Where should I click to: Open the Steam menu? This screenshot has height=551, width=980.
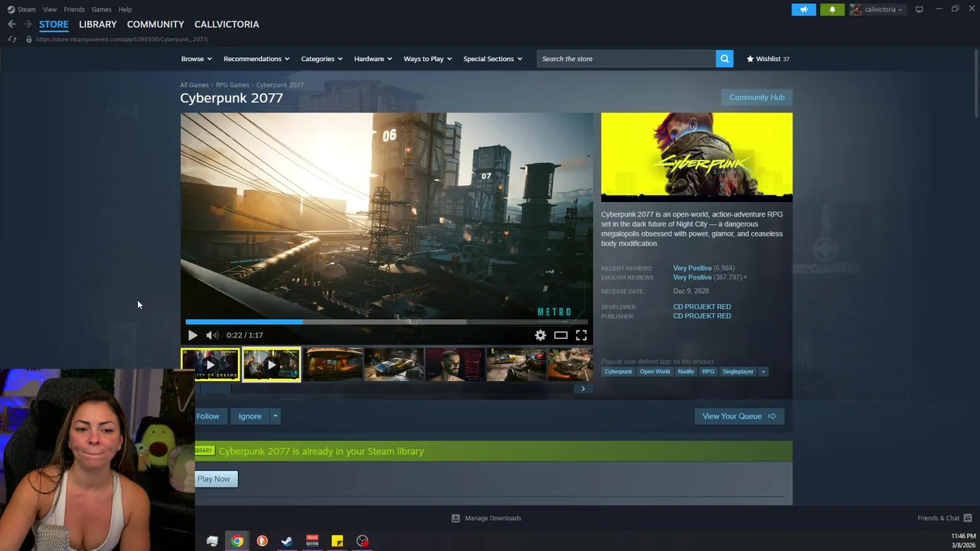point(27,9)
